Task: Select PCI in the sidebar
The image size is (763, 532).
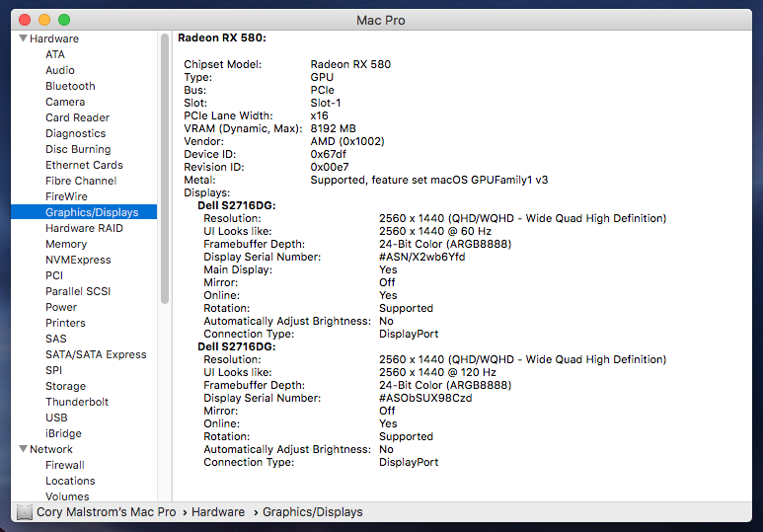Action: 54,275
